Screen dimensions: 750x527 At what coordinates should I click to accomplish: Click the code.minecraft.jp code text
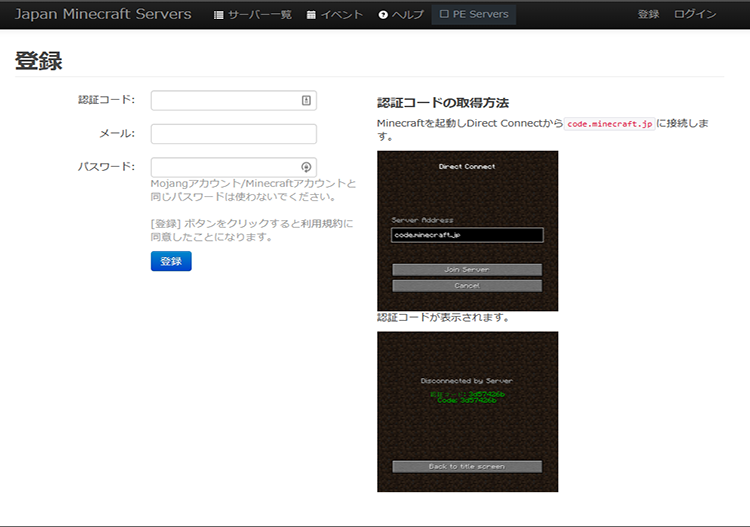tap(609, 124)
